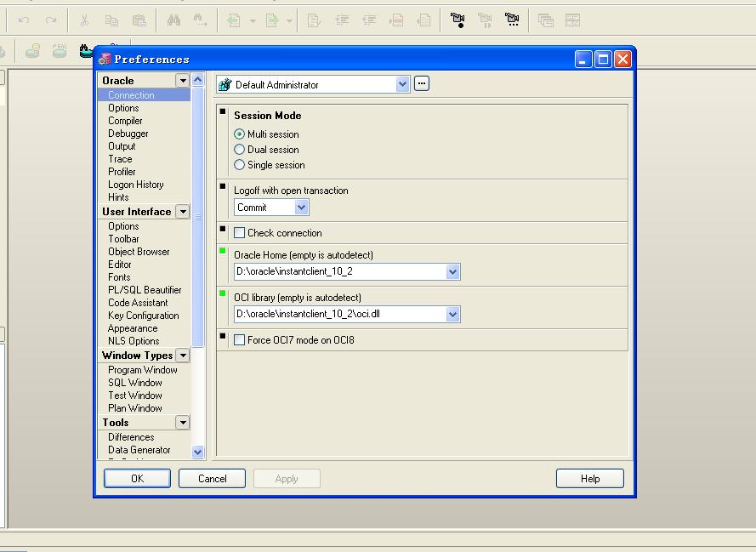Open the Logon History preferences page
This screenshot has height=552, width=756.
point(135,185)
